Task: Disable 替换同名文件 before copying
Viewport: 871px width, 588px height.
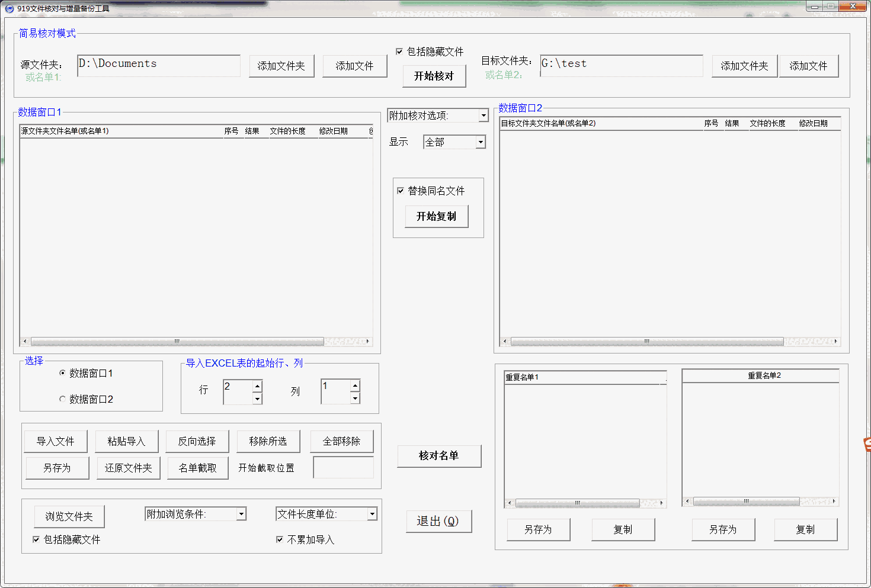Action: click(x=401, y=190)
